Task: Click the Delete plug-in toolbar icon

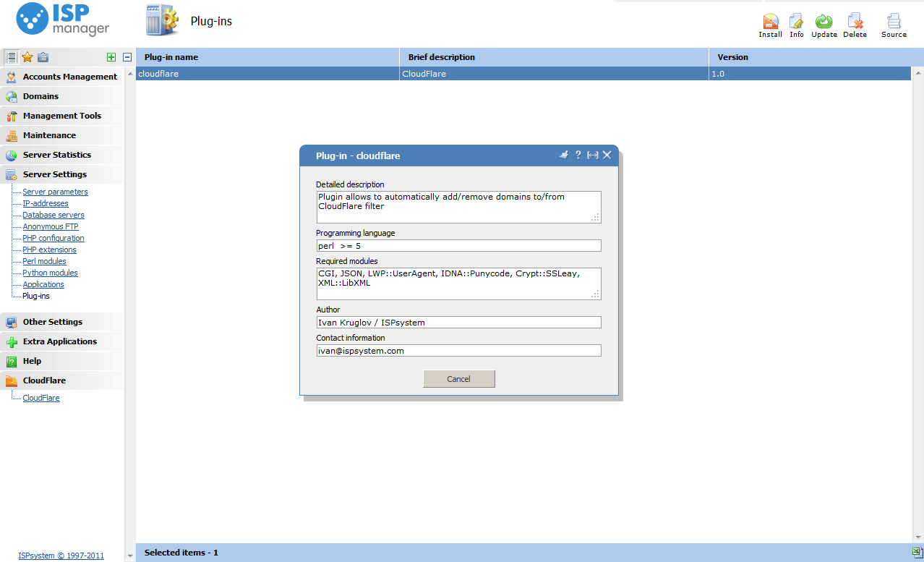Action: (x=855, y=25)
